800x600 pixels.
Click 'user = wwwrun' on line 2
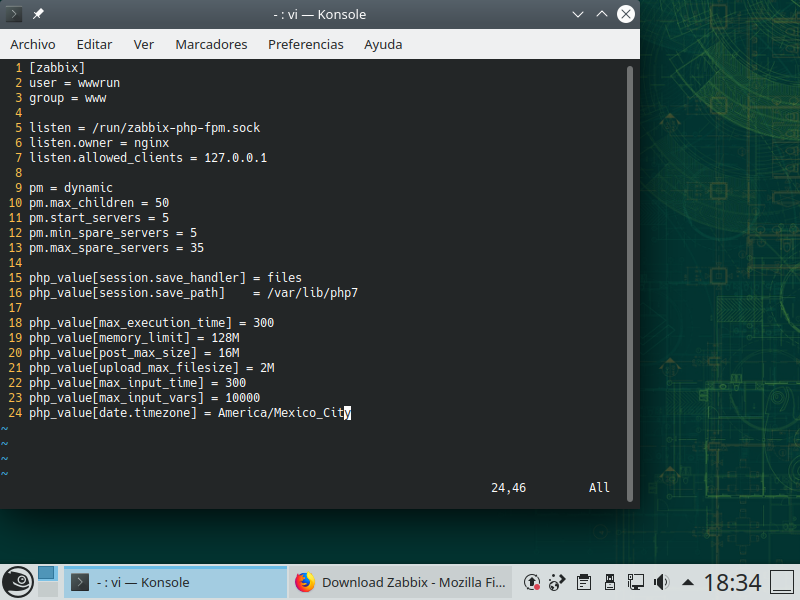[x=74, y=83]
